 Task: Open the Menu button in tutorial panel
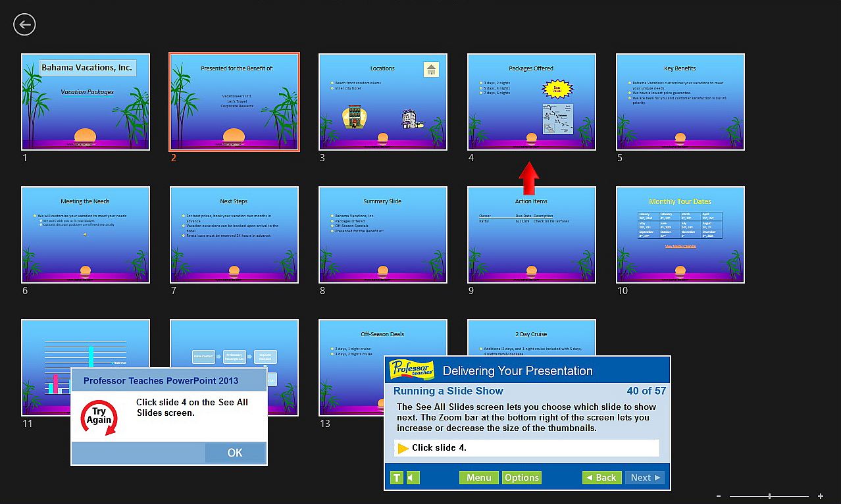pyautogui.click(x=478, y=478)
